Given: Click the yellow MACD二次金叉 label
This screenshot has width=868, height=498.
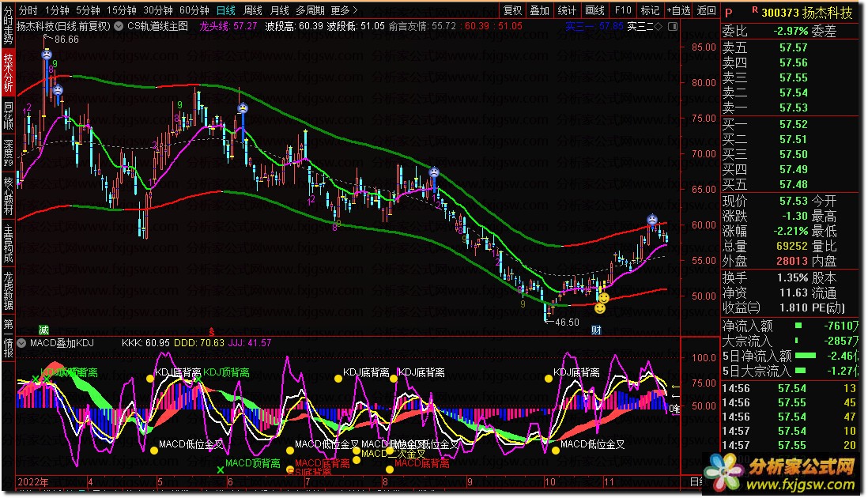Looking at the screenshot, I should pos(393,454).
